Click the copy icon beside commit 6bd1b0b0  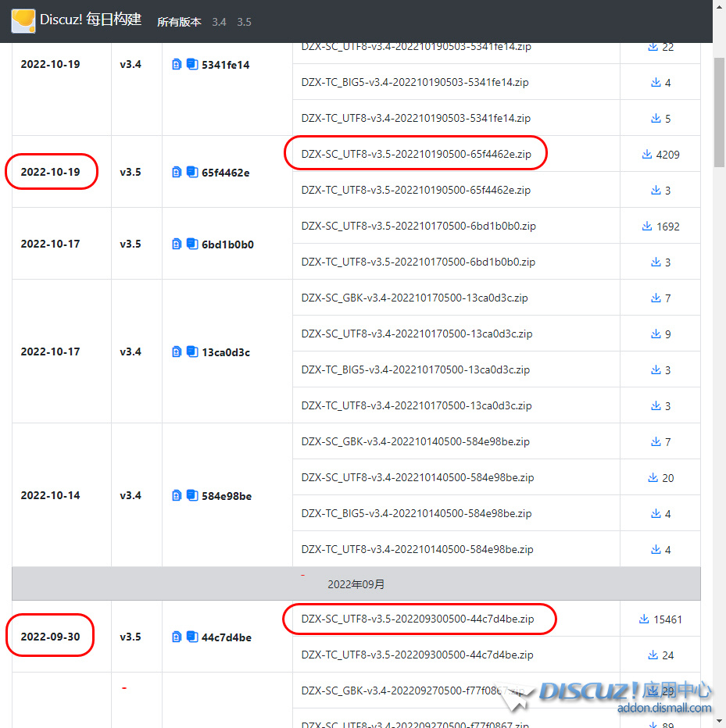192,244
